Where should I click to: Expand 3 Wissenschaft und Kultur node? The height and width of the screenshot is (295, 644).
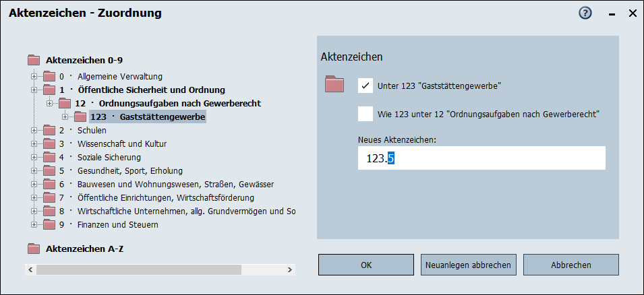[34, 143]
